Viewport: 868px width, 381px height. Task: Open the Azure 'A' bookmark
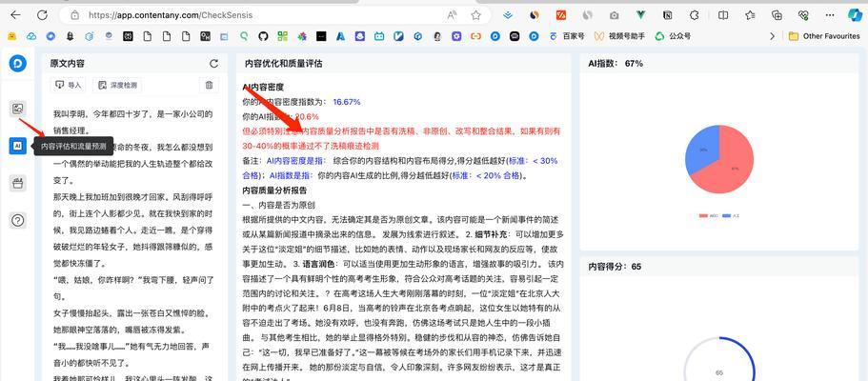[x=340, y=36]
